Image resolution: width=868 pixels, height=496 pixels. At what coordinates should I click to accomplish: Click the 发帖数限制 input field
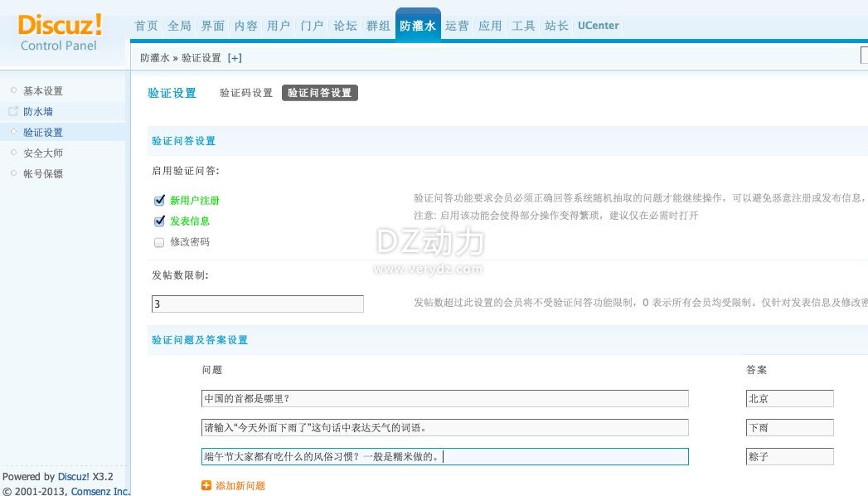(x=257, y=304)
